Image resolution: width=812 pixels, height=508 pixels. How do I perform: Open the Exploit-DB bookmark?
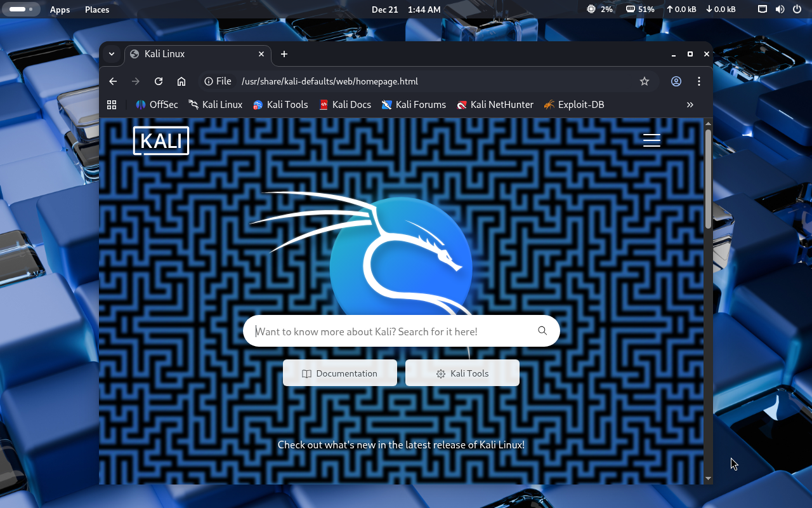[574, 105]
